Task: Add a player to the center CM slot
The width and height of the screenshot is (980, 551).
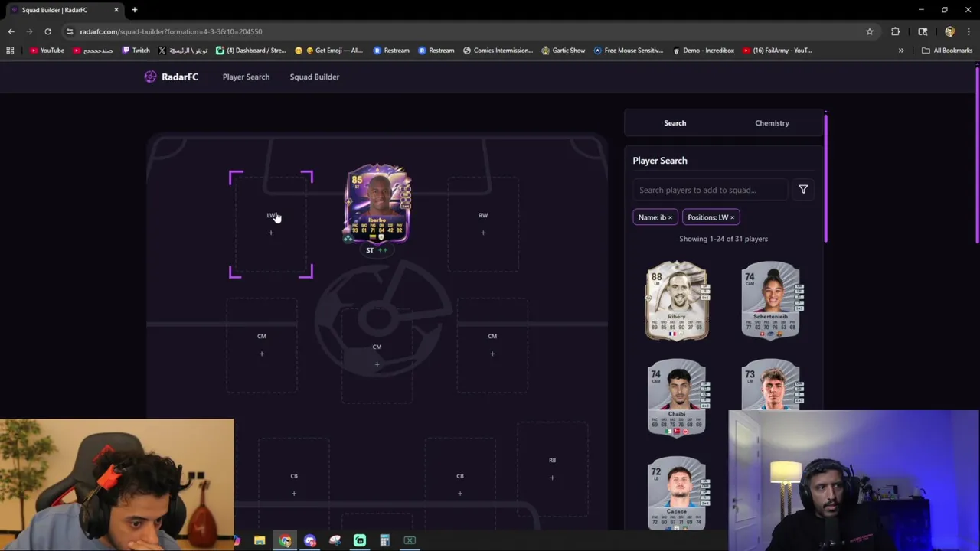Action: [x=377, y=355]
